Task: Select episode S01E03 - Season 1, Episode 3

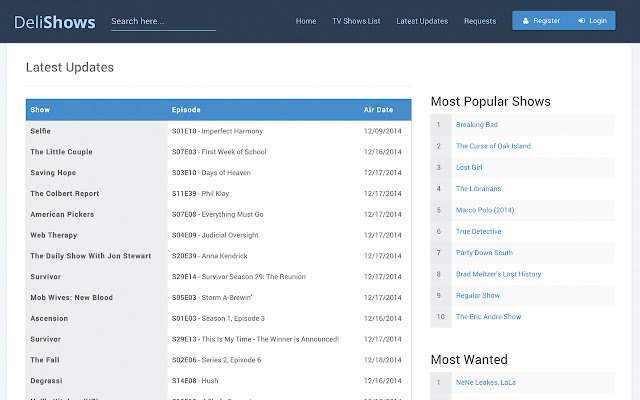Action: 218,318
